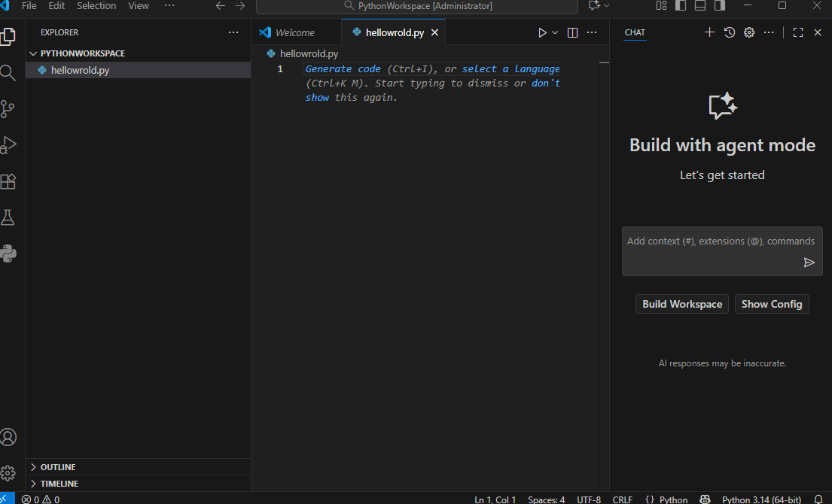Click the select a language link
Screen dimensions: 832x504
point(511,69)
